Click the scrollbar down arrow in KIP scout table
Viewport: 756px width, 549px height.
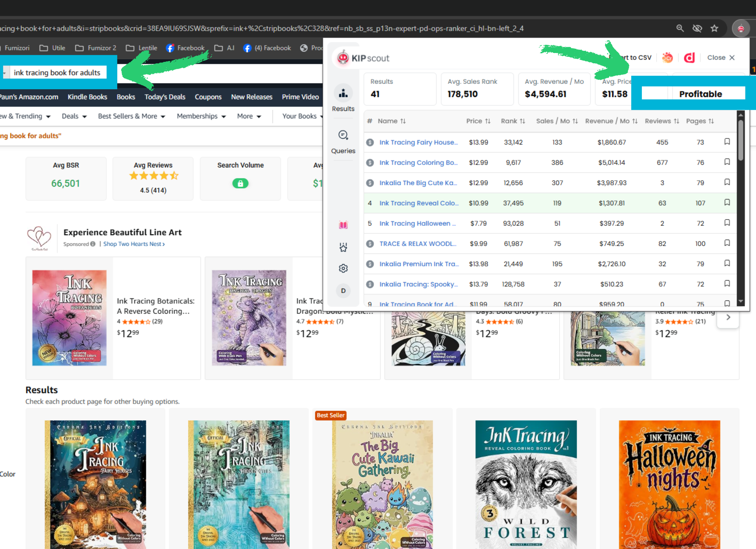pos(741,301)
